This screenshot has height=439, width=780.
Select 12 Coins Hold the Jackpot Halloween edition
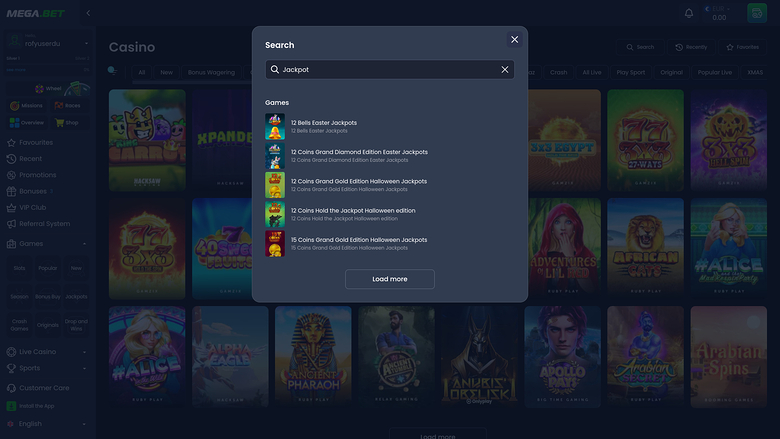point(352,214)
